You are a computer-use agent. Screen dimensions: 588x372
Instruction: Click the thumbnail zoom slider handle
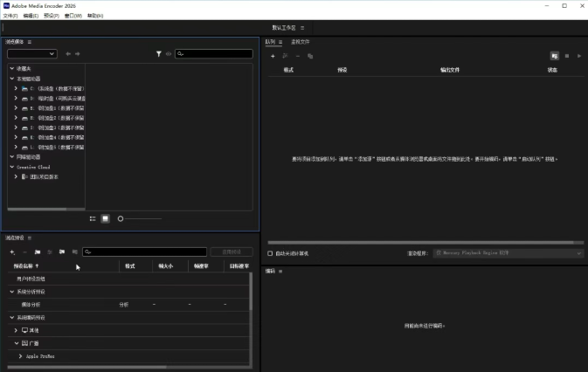point(121,219)
